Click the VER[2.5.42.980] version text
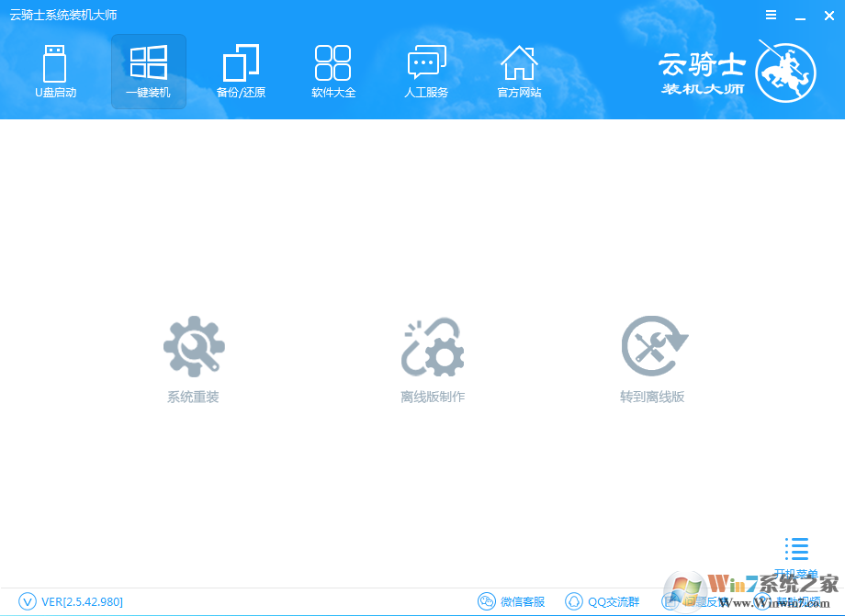845x616 pixels. [x=82, y=601]
